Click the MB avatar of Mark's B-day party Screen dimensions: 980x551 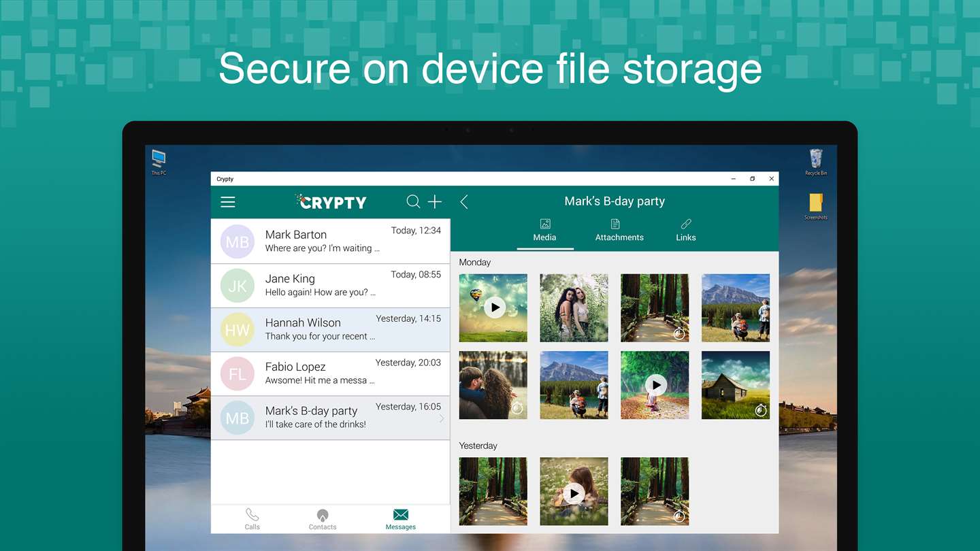[238, 418]
